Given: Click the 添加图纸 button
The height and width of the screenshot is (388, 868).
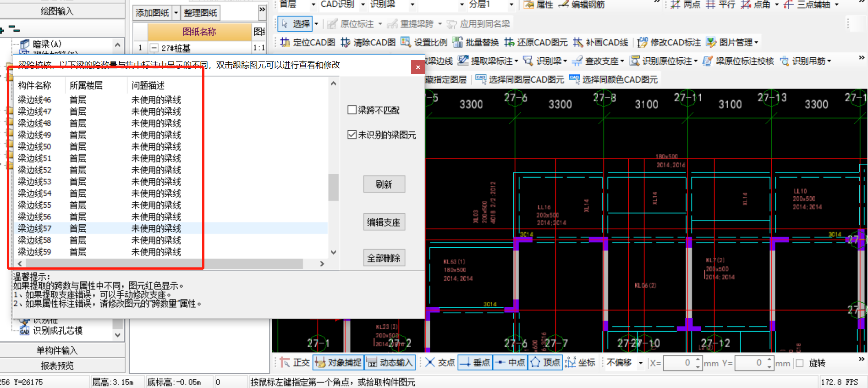Looking at the screenshot, I should [x=153, y=13].
